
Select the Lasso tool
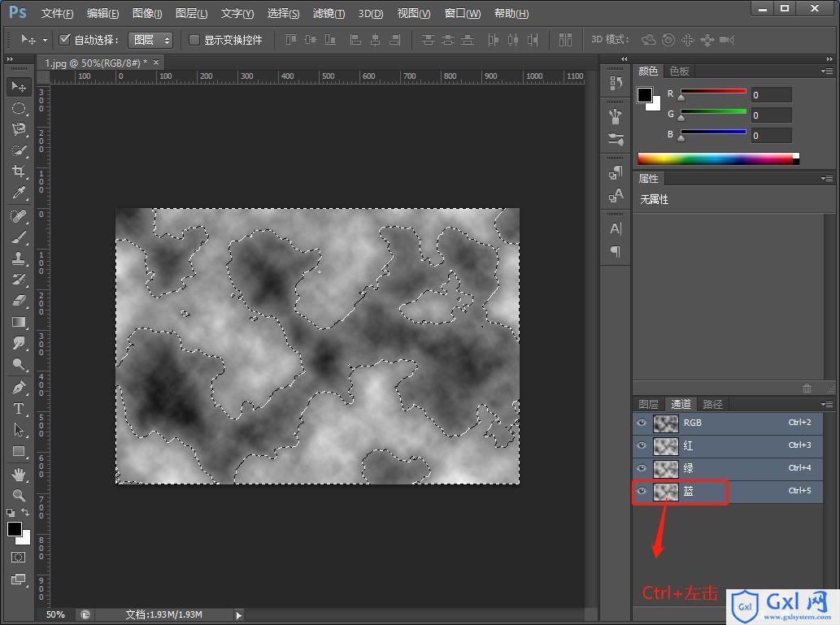[19, 129]
